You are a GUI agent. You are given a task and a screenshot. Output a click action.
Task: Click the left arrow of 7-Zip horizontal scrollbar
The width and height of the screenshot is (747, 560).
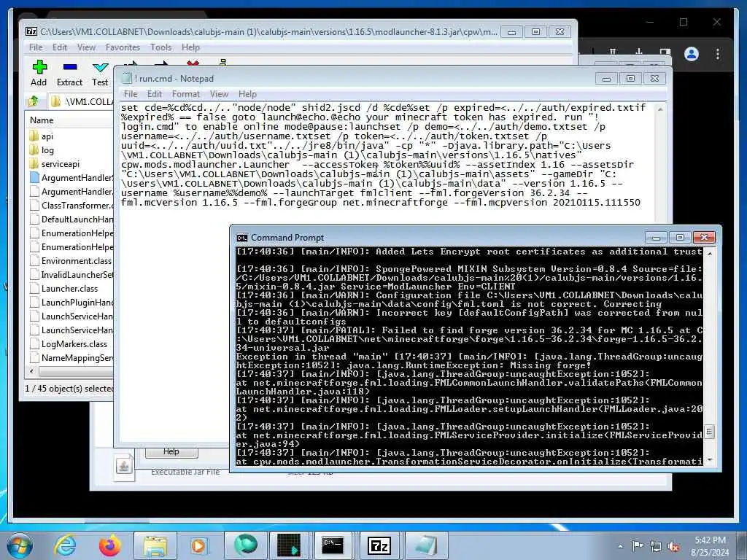click(x=31, y=371)
